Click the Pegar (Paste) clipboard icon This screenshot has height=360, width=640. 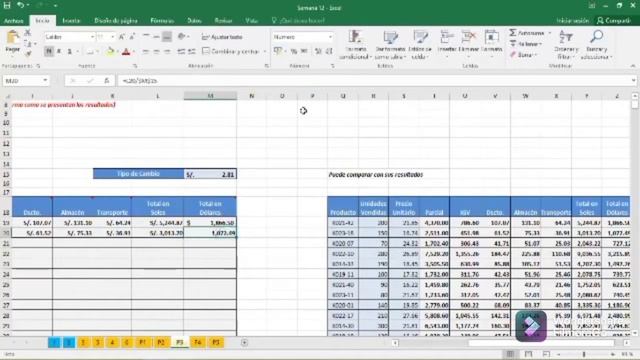click(13, 38)
